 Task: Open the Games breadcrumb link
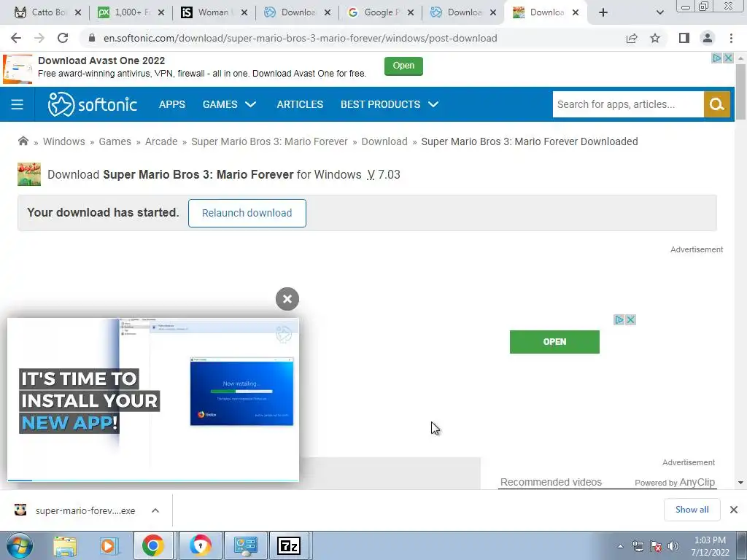pyautogui.click(x=115, y=141)
